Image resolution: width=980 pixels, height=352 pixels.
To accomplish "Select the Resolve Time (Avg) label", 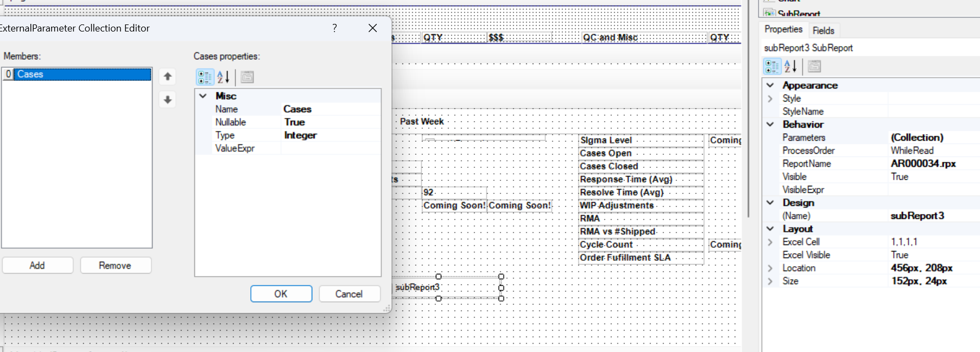I will [x=641, y=192].
